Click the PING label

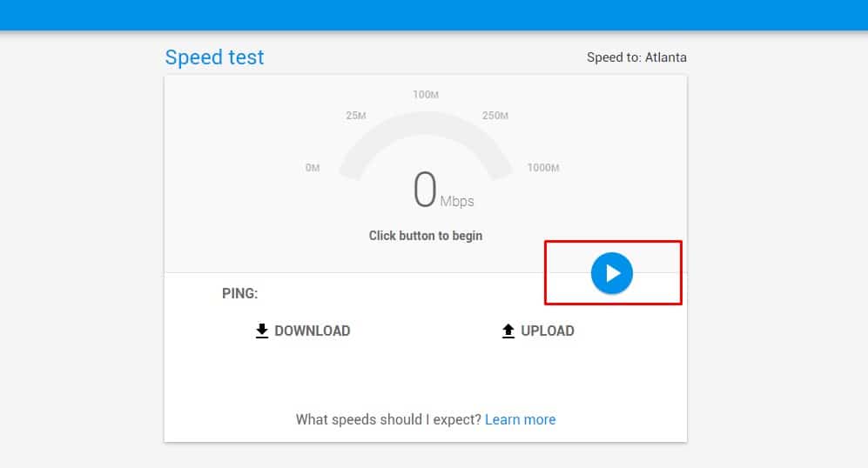pos(240,293)
